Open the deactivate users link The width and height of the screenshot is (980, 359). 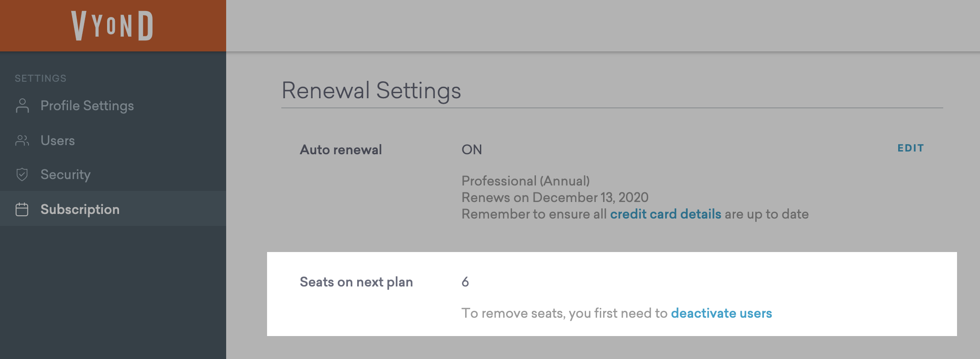point(721,313)
